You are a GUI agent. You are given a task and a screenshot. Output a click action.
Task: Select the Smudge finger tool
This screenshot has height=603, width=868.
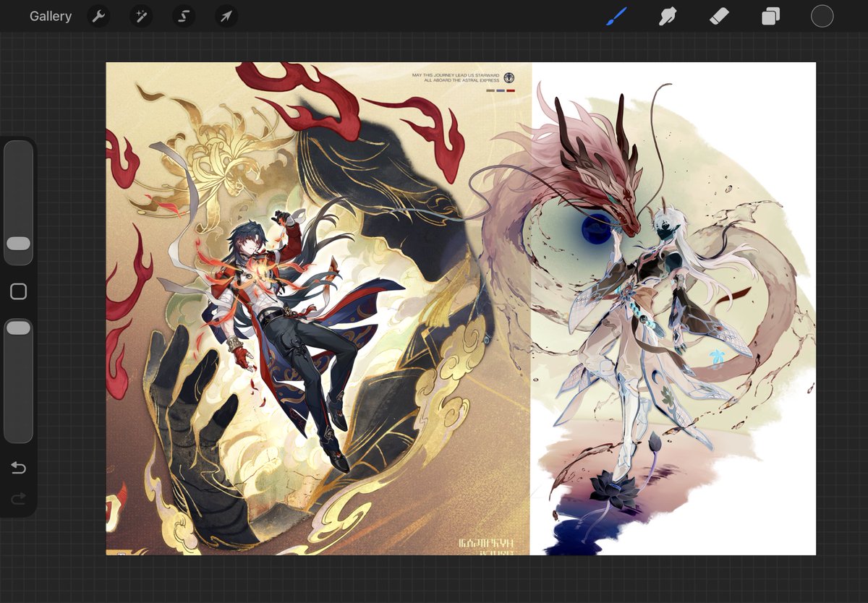(x=667, y=16)
